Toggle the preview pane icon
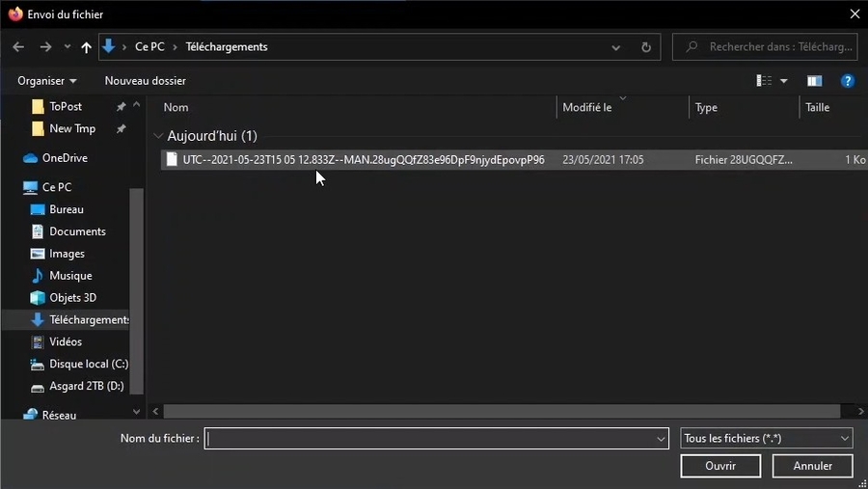The image size is (868, 489). [x=814, y=81]
